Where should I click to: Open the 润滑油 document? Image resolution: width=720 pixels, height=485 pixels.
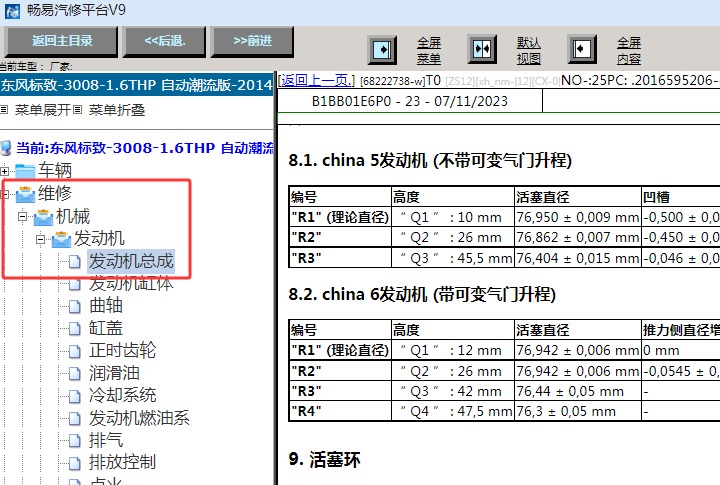tap(114, 373)
